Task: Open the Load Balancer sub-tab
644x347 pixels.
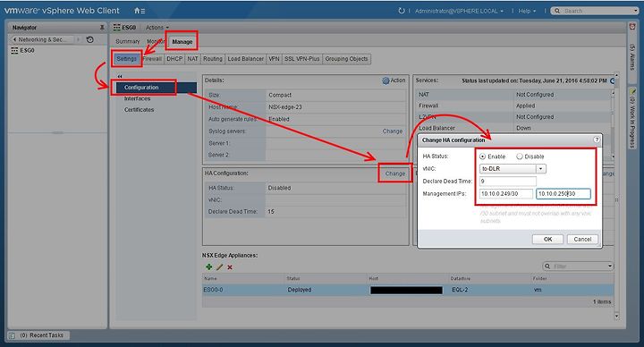Action: pos(246,59)
